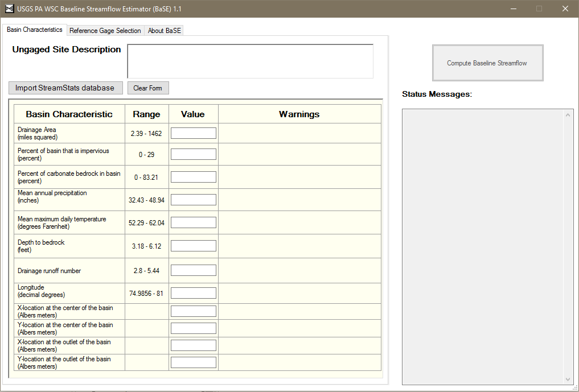Click the '74.9856 - 81' range cell
The width and height of the screenshot is (579, 392).
(x=146, y=294)
